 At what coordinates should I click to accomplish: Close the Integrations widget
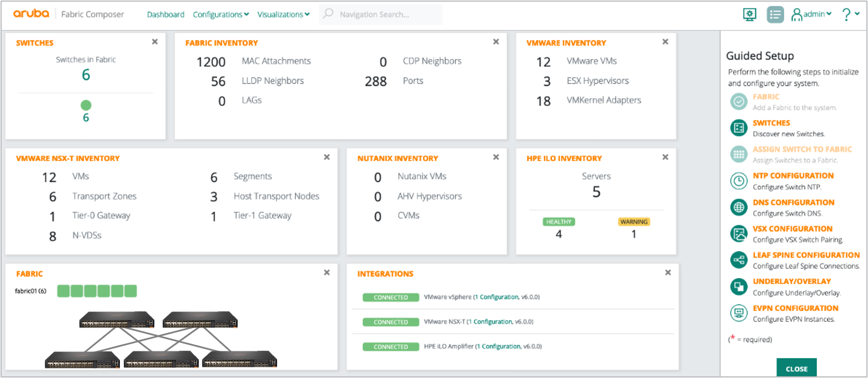click(668, 273)
